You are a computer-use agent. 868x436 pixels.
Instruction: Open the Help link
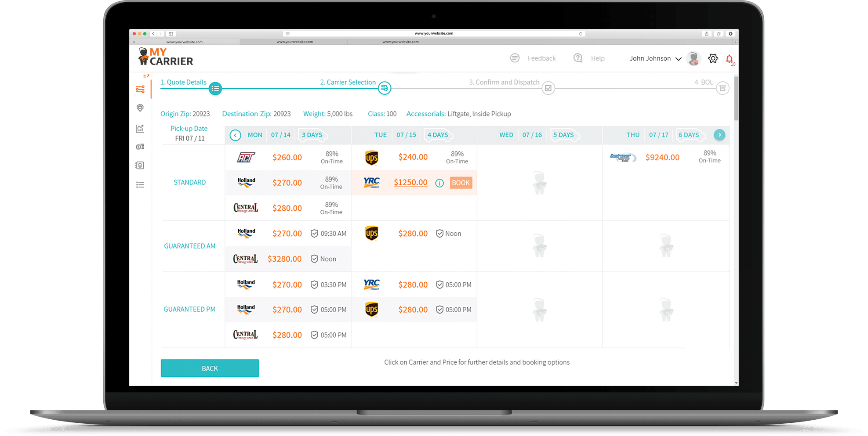tap(598, 58)
